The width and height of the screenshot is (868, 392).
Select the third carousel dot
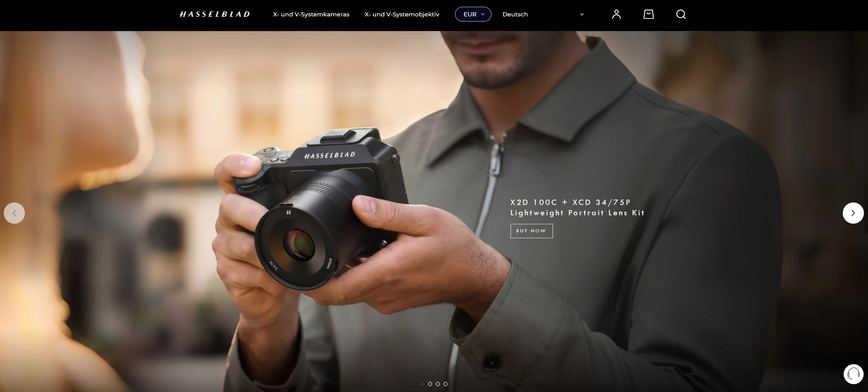click(438, 384)
